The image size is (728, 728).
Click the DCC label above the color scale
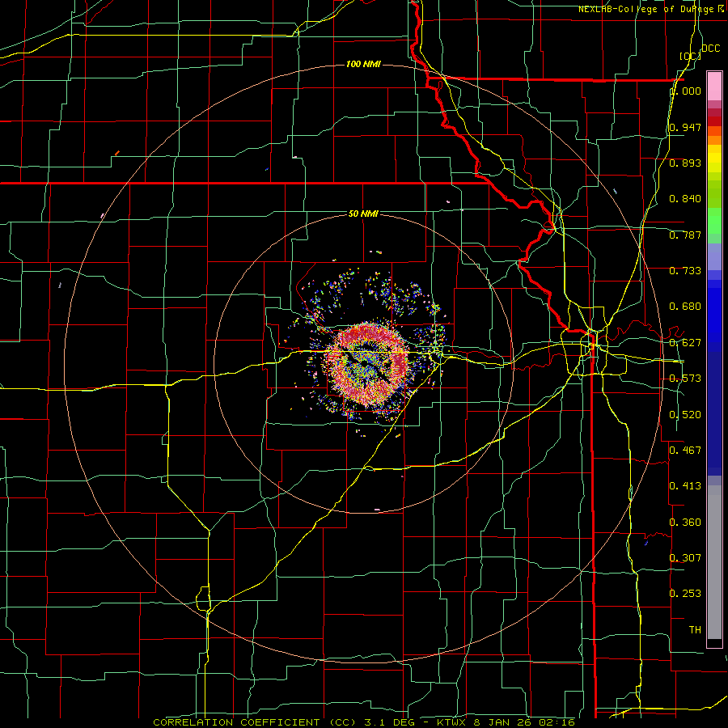point(710,49)
